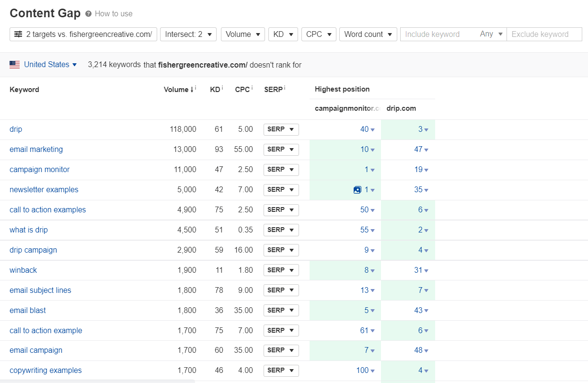Viewport: 588px width, 383px height.
Task: Open the newsletter examples keyword link
Action: coord(44,190)
